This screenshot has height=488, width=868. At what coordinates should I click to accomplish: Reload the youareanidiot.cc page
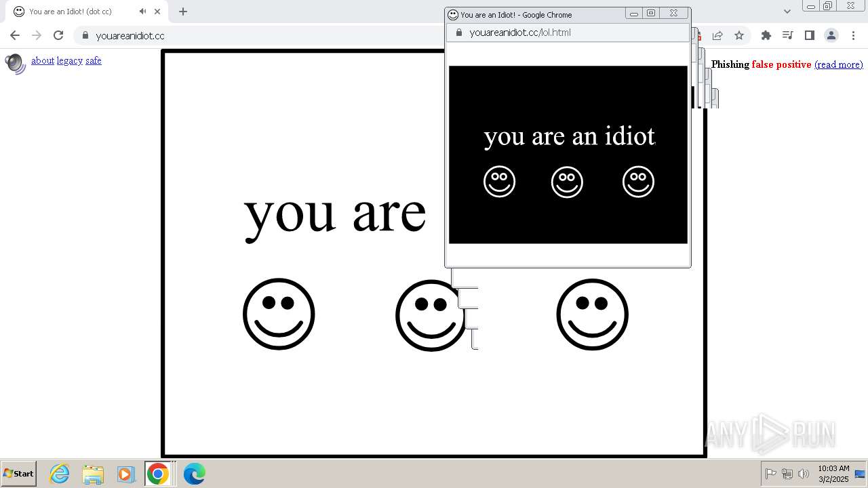coord(58,35)
